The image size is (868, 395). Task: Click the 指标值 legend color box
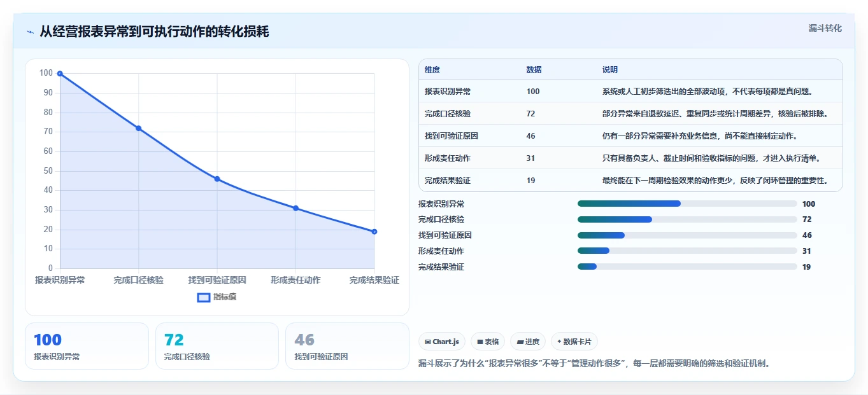coord(204,297)
